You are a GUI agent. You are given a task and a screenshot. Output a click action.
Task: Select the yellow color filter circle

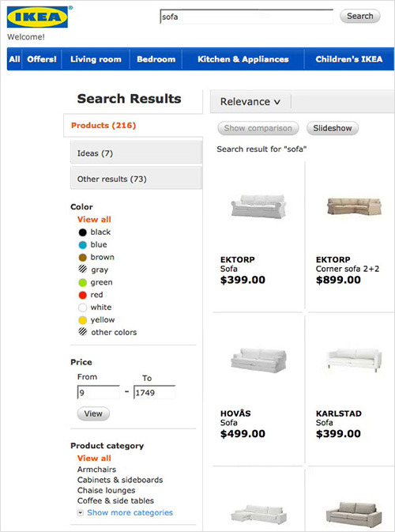83,320
